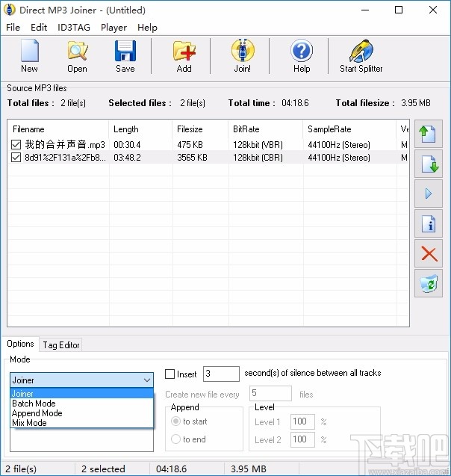Open the ID3TAG menu
Viewport: 451px width, 476px height.
(x=74, y=28)
